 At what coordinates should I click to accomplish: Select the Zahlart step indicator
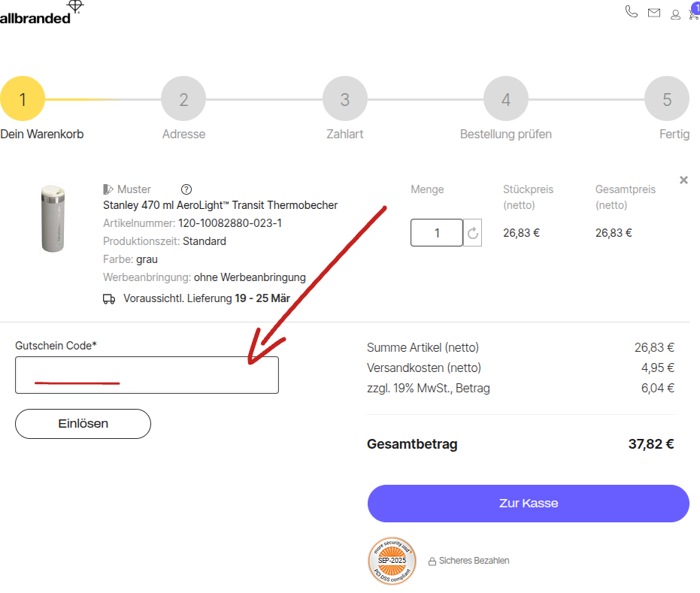click(344, 98)
